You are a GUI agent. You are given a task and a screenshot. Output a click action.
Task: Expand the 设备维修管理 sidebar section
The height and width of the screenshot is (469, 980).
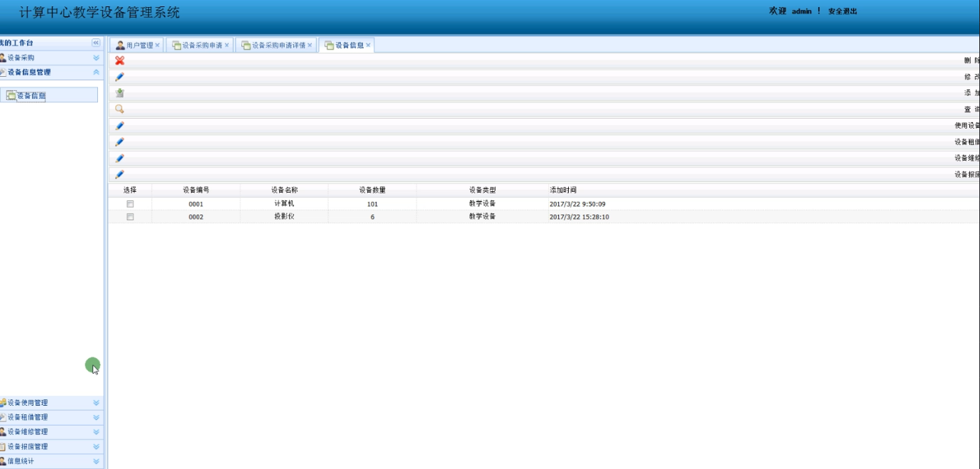coord(97,432)
